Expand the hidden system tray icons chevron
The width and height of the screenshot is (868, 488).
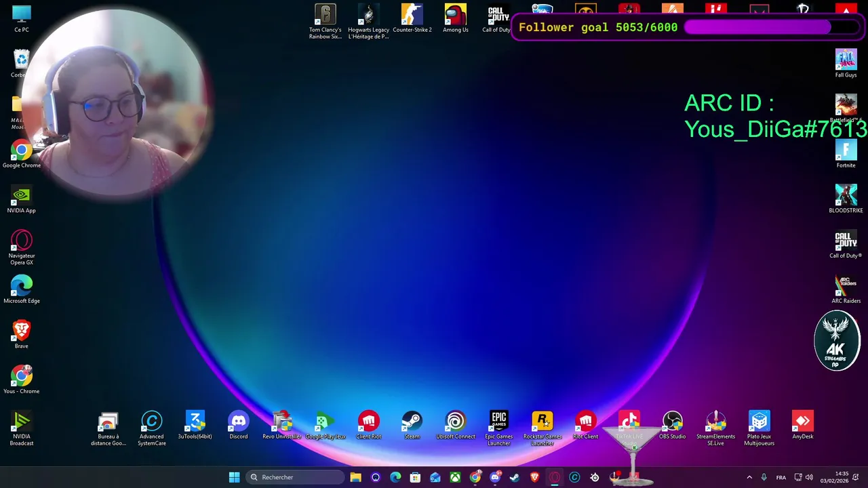tap(749, 477)
